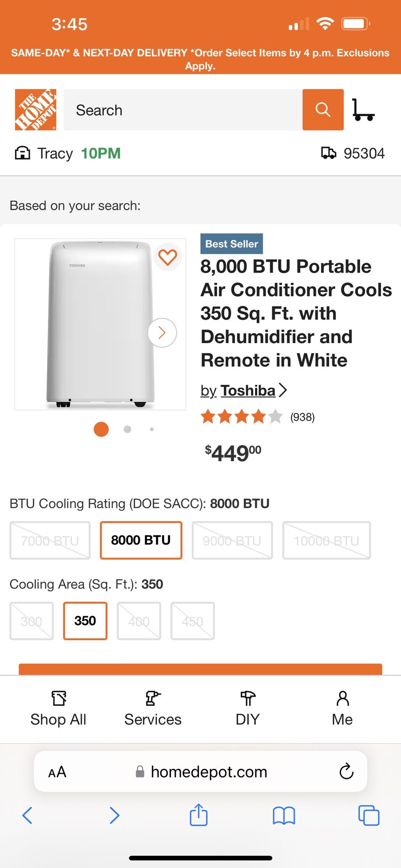This screenshot has width=401, height=868.
Task: Open the Shop All tab
Action: pyautogui.click(x=58, y=708)
